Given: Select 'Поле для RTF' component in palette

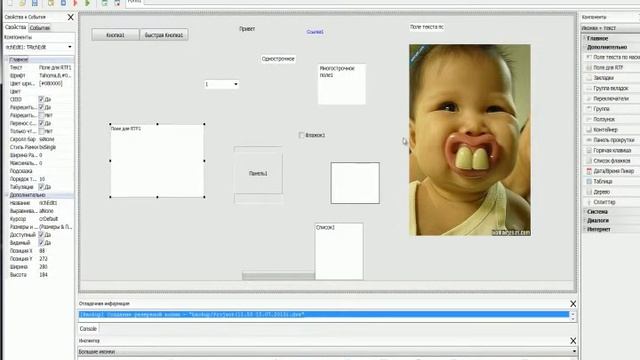Looking at the screenshot, I should [607, 67].
